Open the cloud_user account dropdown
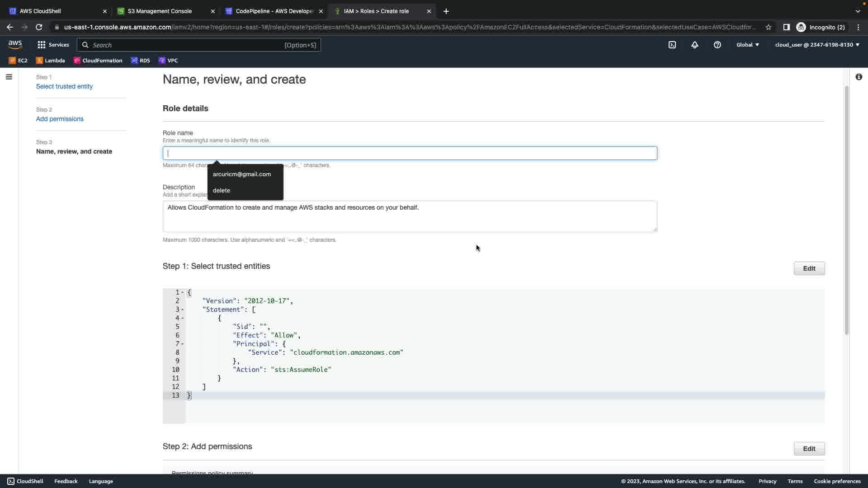The height and width of the screenshot is (488, 868). click(817, 45)
